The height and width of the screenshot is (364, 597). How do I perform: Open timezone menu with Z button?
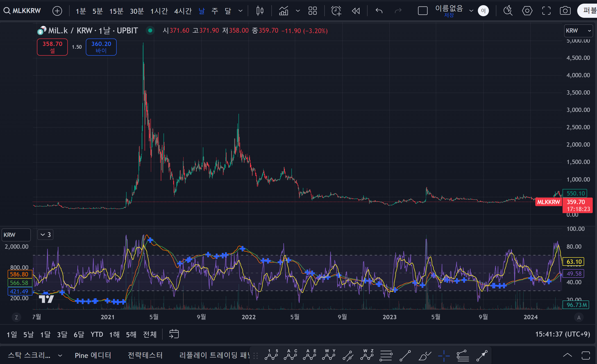[16, 317]
